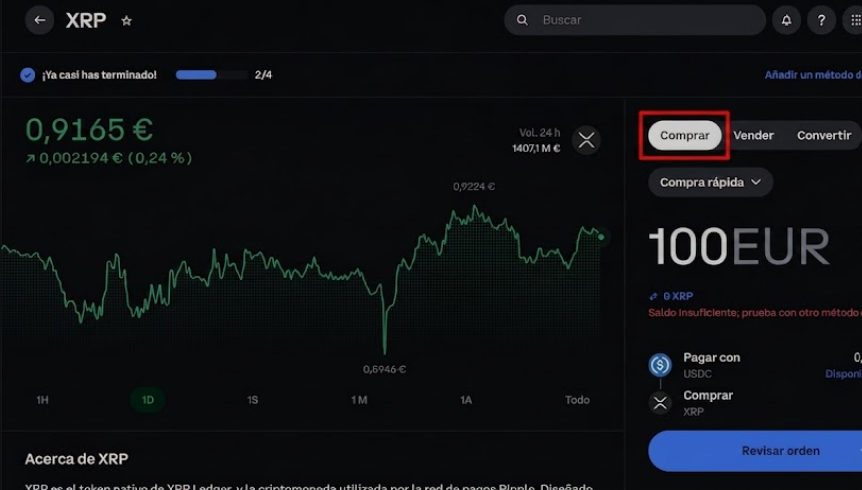This screenshot has height=490, width=862.
Task: Expand the Compra rápida dropdown
Action: pos(710,182)
